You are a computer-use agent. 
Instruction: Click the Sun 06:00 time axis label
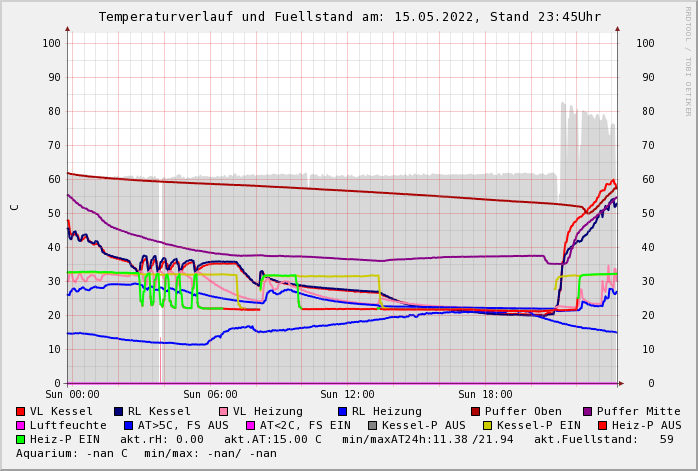tap(210, 395)
